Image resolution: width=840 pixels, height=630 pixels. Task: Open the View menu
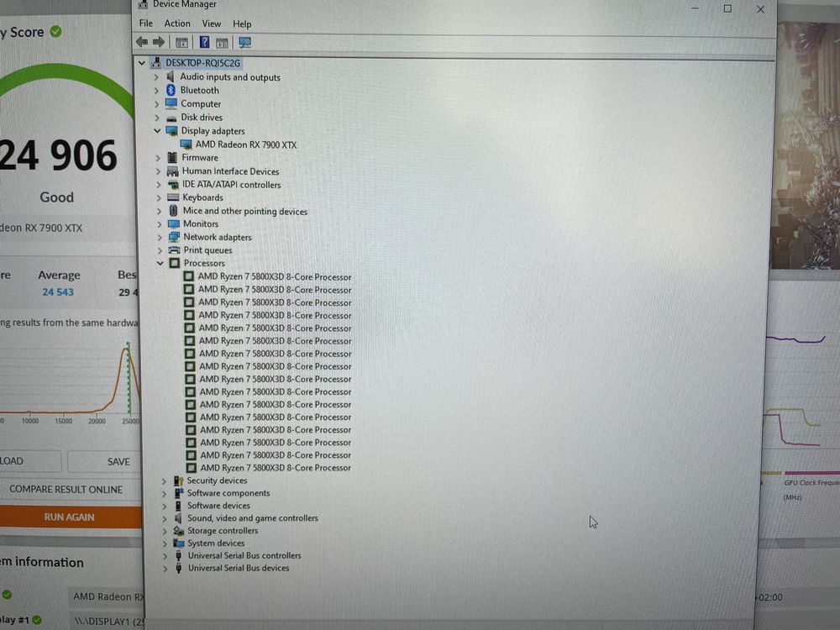pyautogui.click(x=211, y=24)
